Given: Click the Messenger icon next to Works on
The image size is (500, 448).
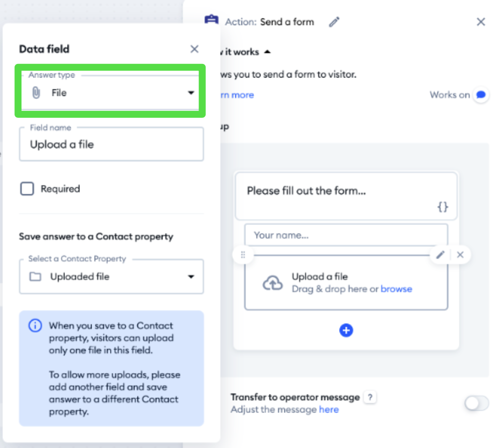Looking at the screenshot, I should [480, 95].
